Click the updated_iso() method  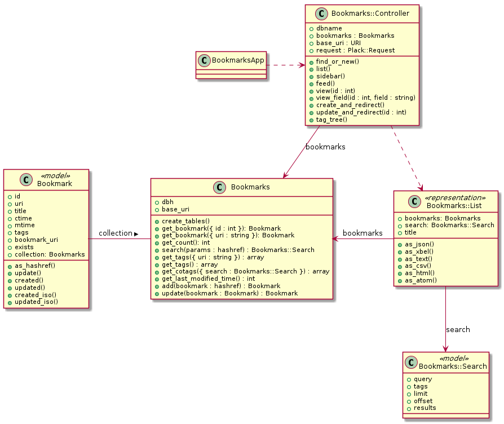(x=36, y=302)
